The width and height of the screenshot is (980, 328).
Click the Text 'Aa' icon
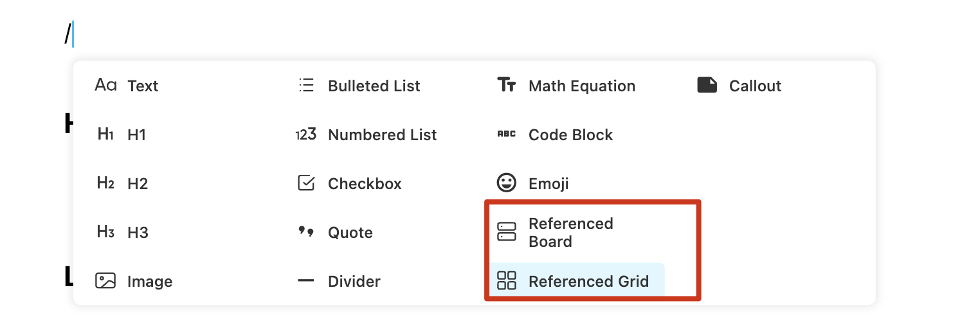click(105, 85)
